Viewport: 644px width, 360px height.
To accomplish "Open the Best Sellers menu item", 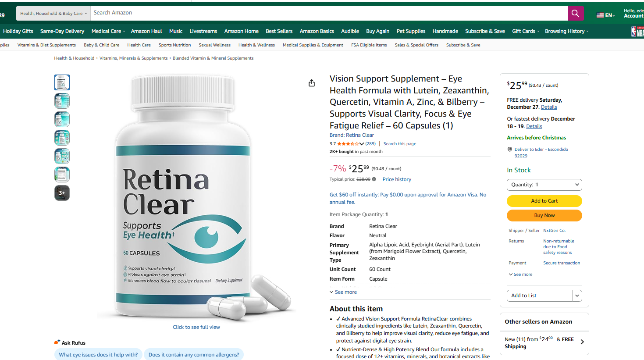I will pyautogui.click(x=279, y=31).
